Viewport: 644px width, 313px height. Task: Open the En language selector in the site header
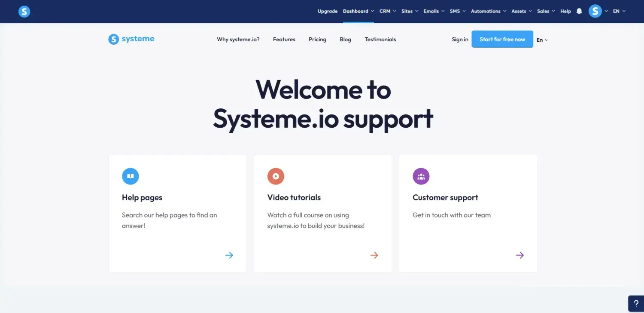(542, 40)
